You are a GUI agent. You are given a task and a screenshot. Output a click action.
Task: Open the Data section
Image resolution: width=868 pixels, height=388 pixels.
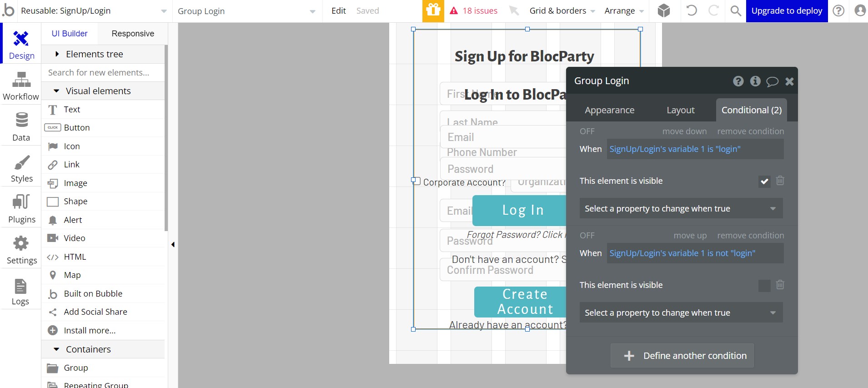point(21,126)
